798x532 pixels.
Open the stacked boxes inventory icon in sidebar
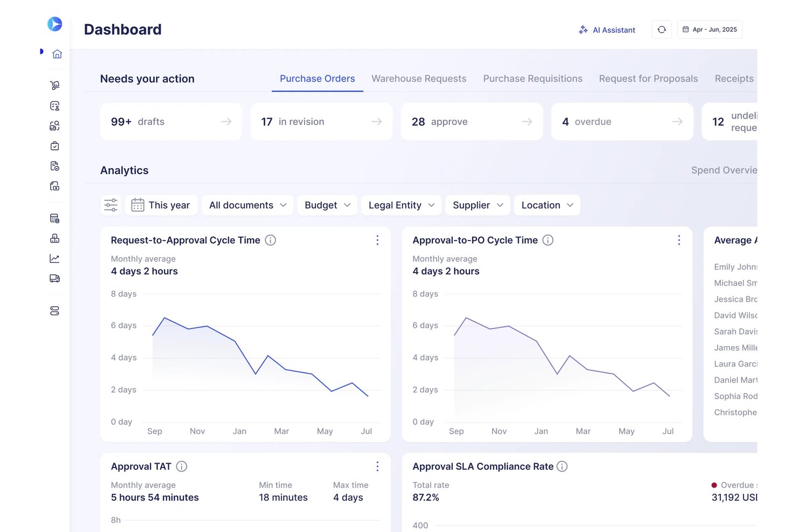tap(54, 238)
